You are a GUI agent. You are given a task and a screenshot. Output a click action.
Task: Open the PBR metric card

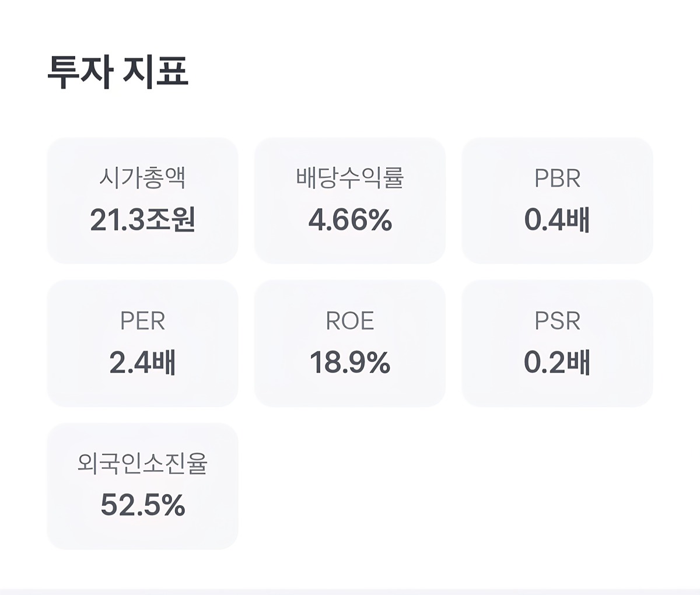(557, 201)
